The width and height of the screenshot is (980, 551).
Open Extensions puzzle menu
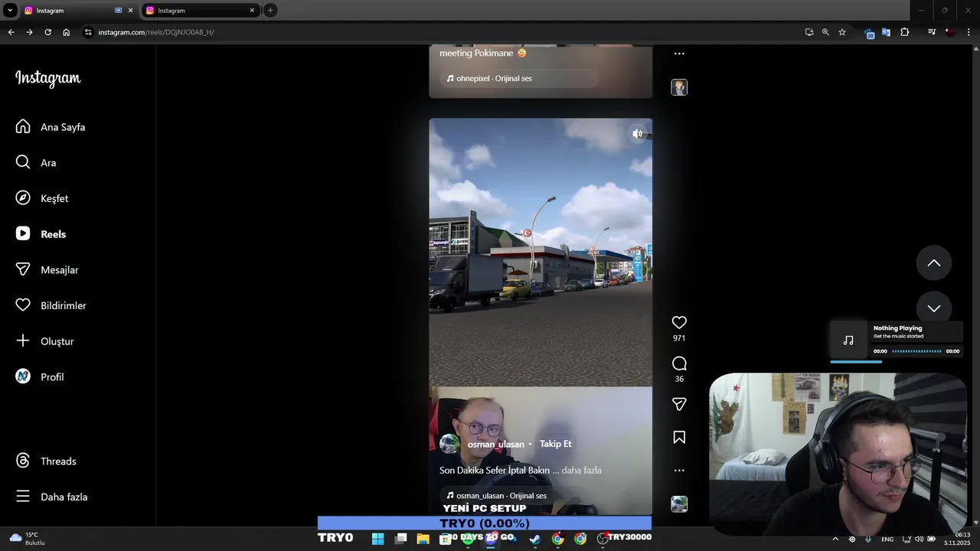(x=905, y=32)
